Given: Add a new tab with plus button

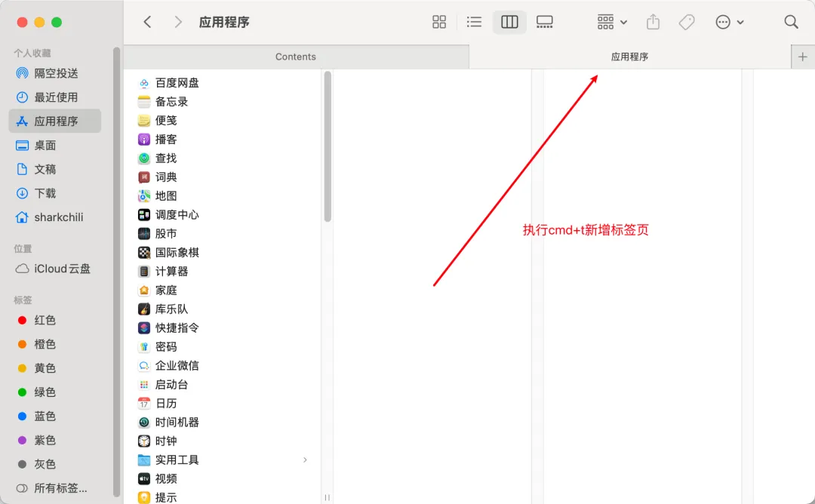Looking at the screenshot, I should coord(802,57).
